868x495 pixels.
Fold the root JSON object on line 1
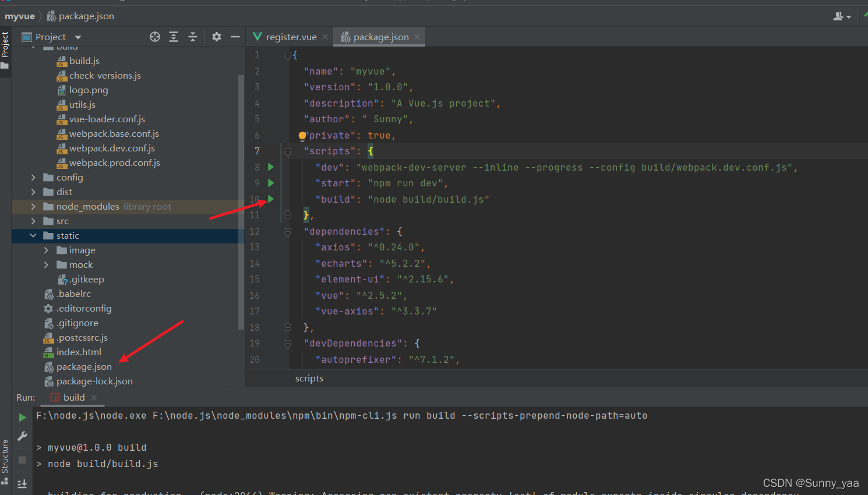(288, 55)
